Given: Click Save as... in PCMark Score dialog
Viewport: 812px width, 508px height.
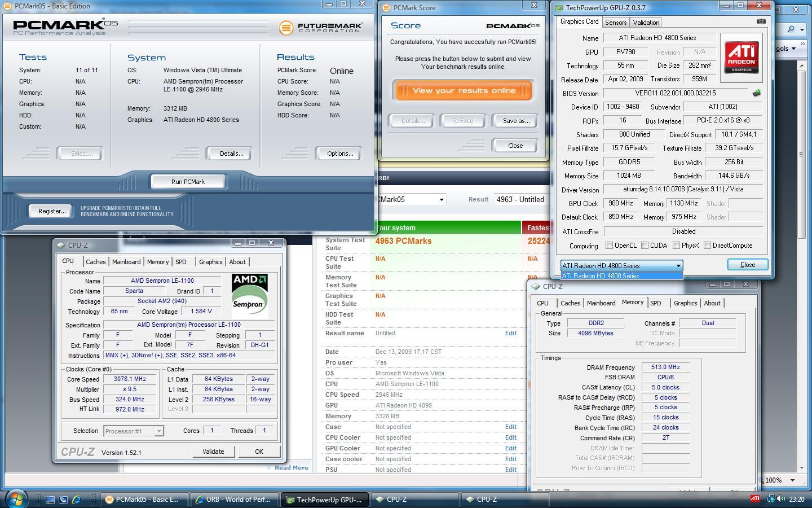Looking at the screenshot, I should pos(516,121).
